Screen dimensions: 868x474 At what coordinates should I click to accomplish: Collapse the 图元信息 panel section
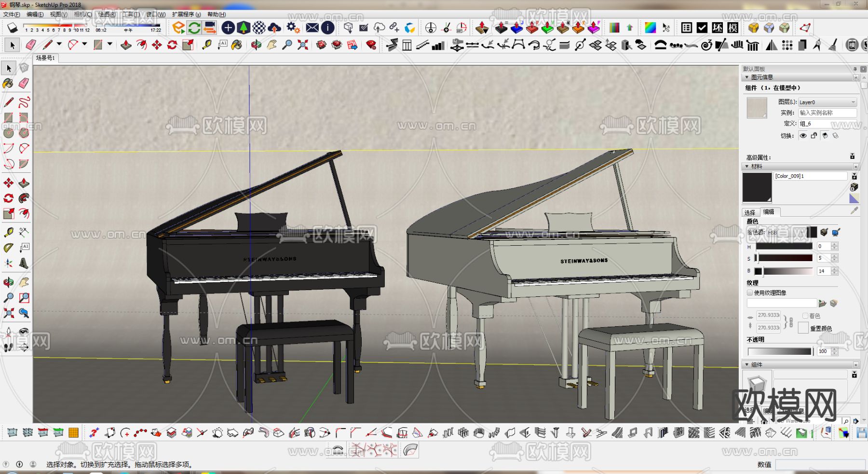(x=747, y=77)
